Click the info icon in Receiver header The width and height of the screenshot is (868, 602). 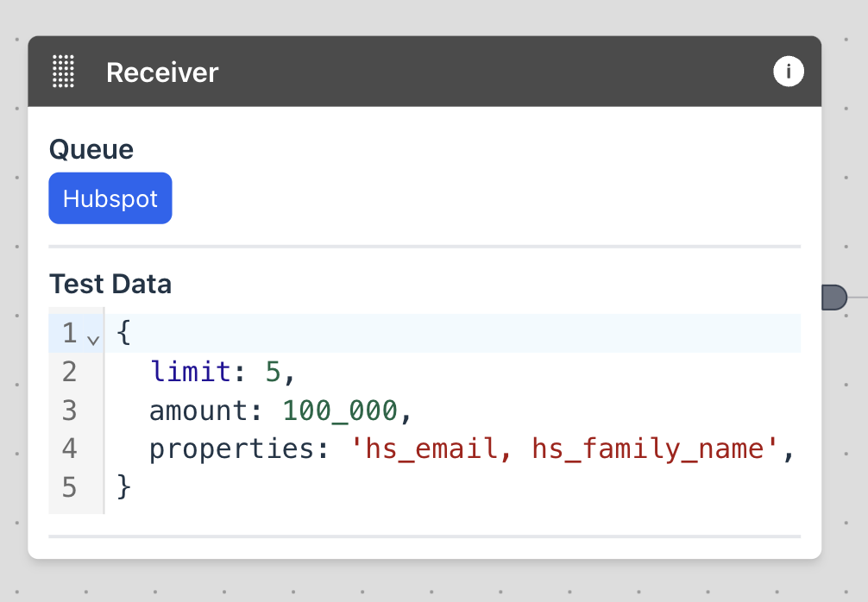coord(789,72)
